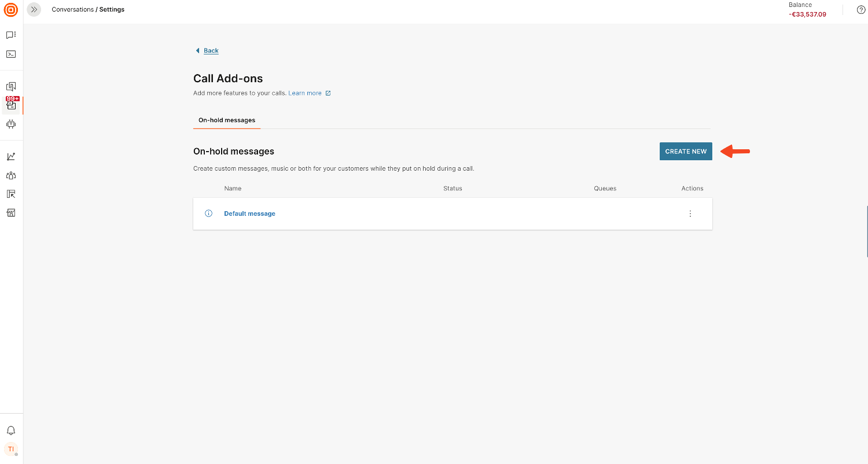This screenshot has height=464, width=868.
Task: Open the Default message actions menu
Action: pyautogui.click(x=690, y=214)
